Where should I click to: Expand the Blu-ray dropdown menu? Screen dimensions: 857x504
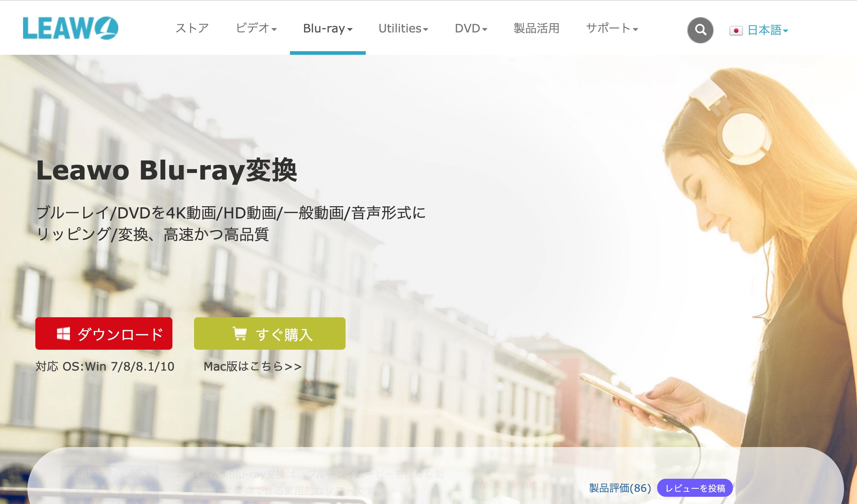[x=328, y=28]
